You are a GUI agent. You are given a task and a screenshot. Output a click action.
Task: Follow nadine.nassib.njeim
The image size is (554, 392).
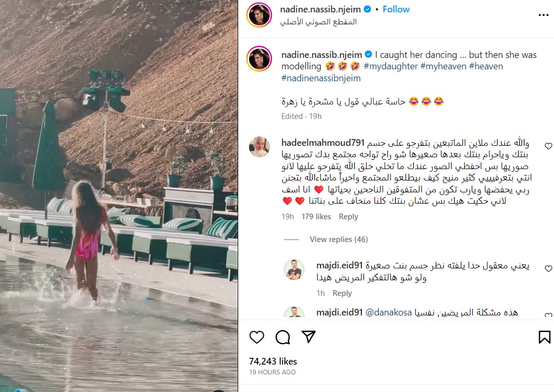[396, 9]
